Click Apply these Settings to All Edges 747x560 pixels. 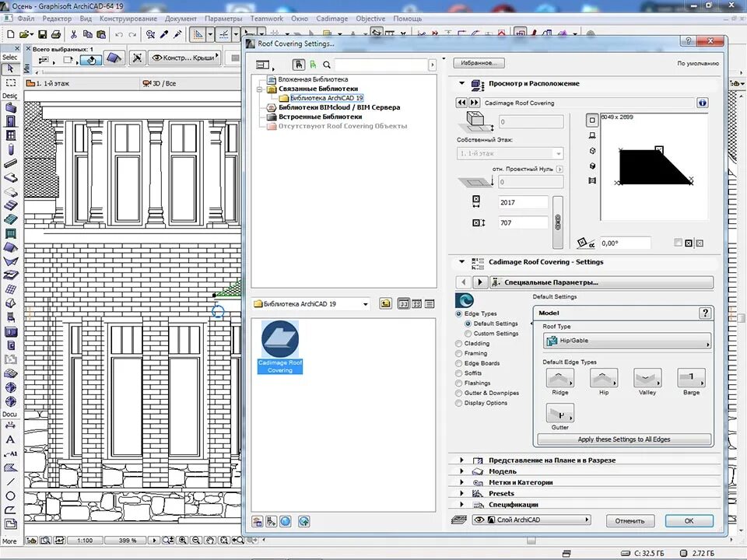coord(624,439)
